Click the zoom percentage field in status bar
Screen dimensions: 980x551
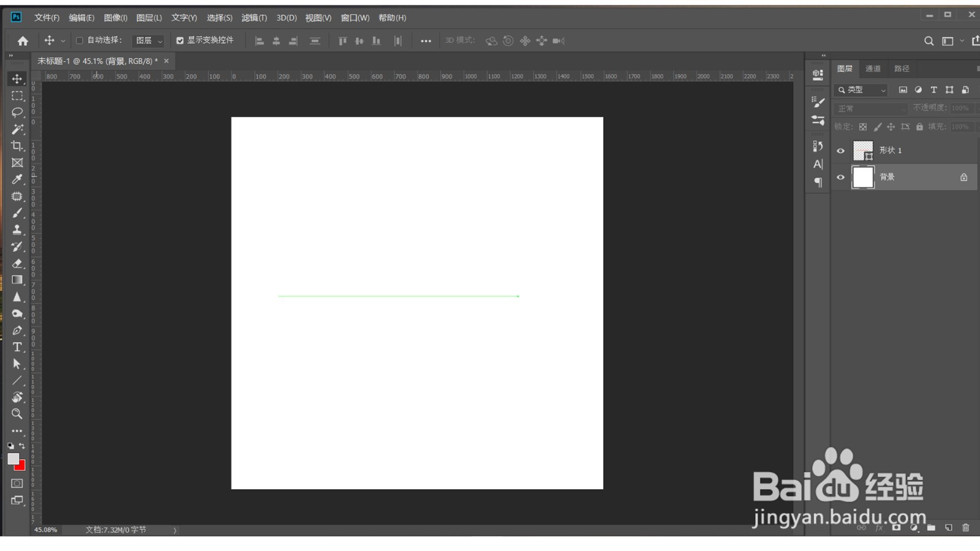click(45, 530)
